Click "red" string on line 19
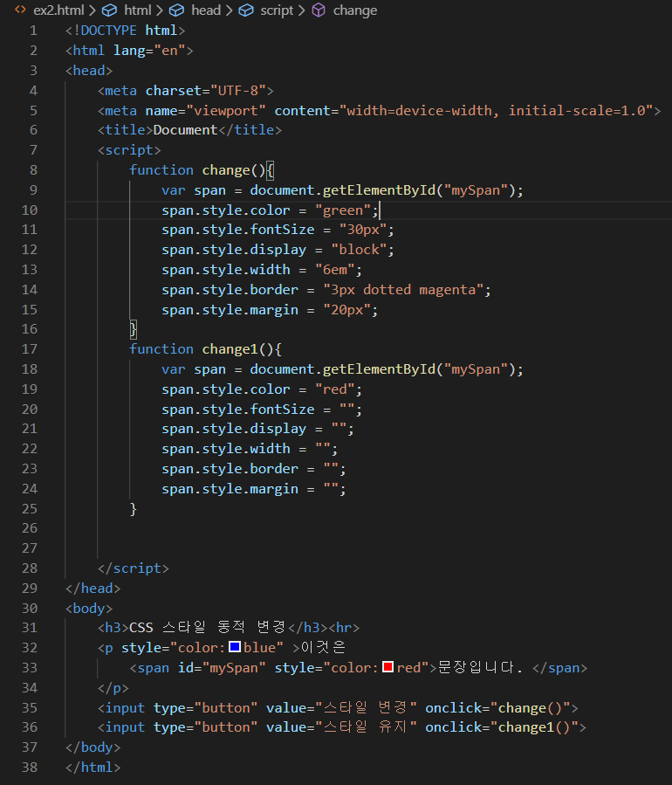Screen dimensions: 672x785 pyautogui.click(x=335, y=389)
